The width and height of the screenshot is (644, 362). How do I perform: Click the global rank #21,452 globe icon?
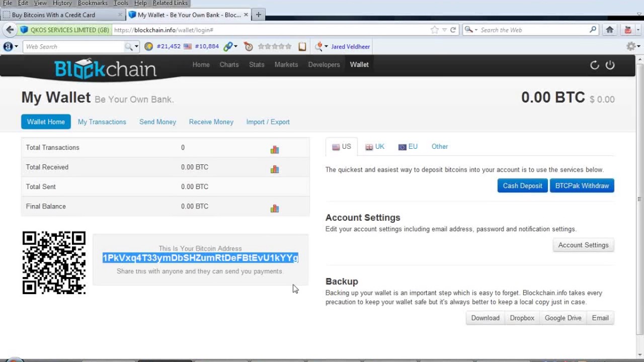[148, 46]
